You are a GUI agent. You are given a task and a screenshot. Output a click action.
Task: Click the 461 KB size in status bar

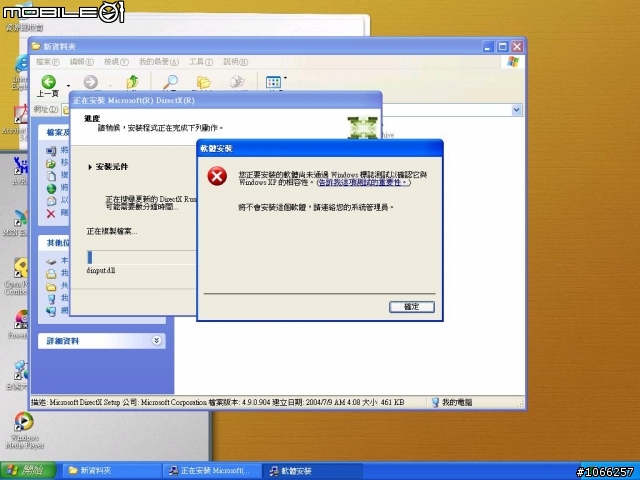tap(392, 402)
